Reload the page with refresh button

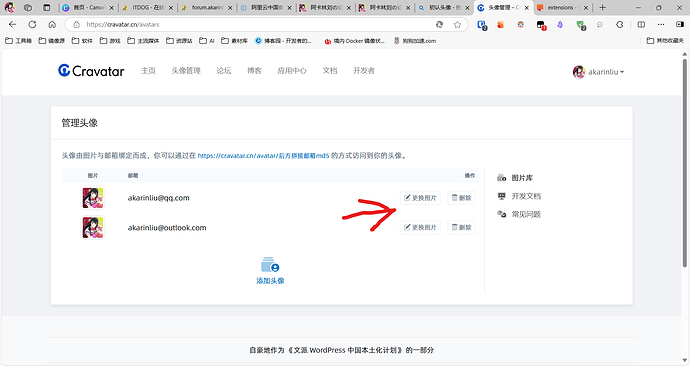tap(32, 25)
